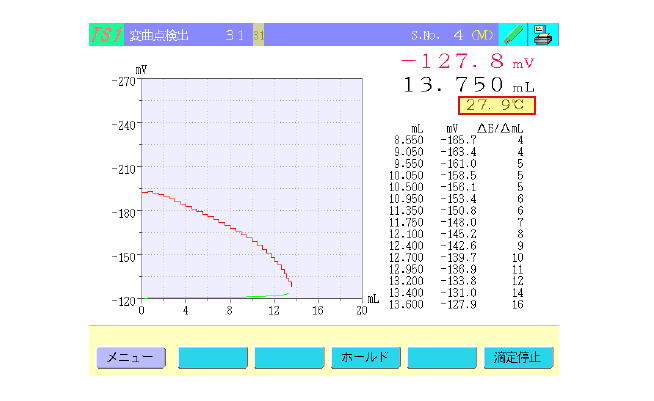Click the 13.750 mL volume reading
Viewport: 654px width, 401px height.
468,85
